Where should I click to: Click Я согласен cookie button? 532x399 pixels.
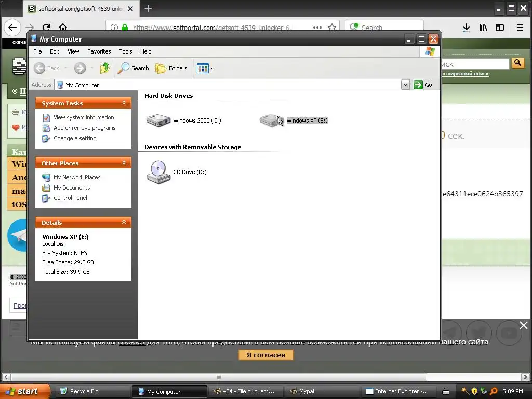click(x=265, y=355)
